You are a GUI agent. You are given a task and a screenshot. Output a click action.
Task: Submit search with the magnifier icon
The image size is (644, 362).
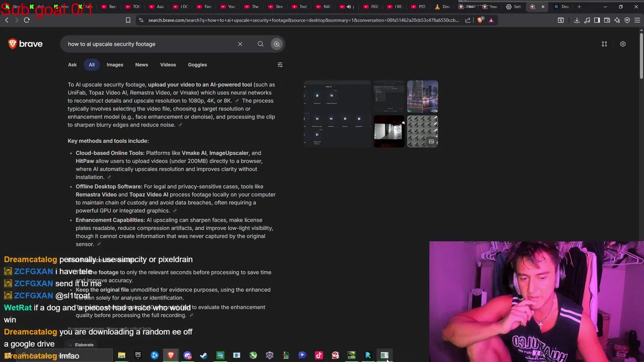pos(261,44)
